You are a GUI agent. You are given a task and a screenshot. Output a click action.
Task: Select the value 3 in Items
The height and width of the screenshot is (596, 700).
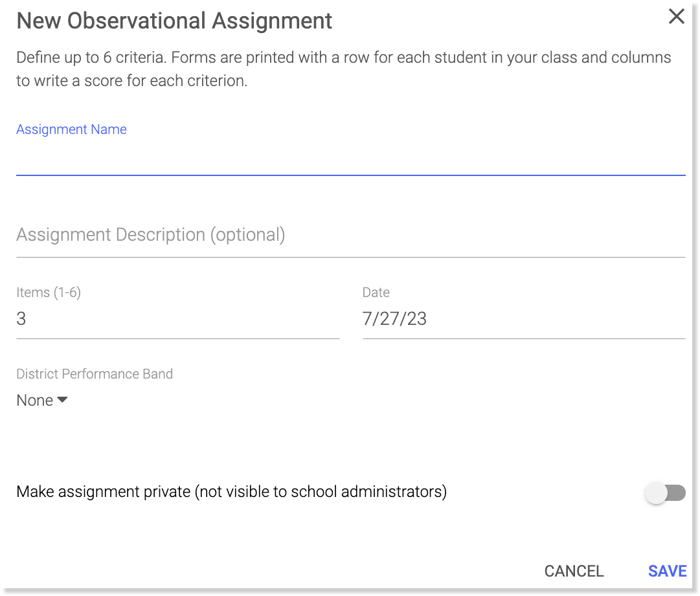coord(21,319)
